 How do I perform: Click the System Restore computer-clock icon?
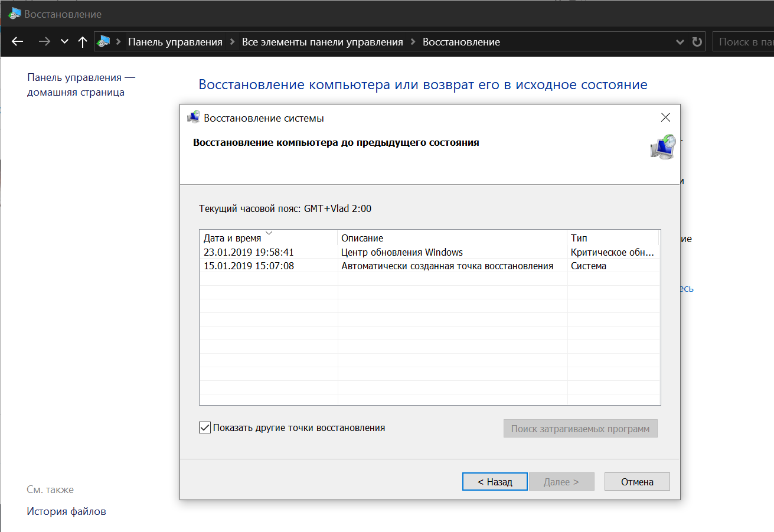662,146
